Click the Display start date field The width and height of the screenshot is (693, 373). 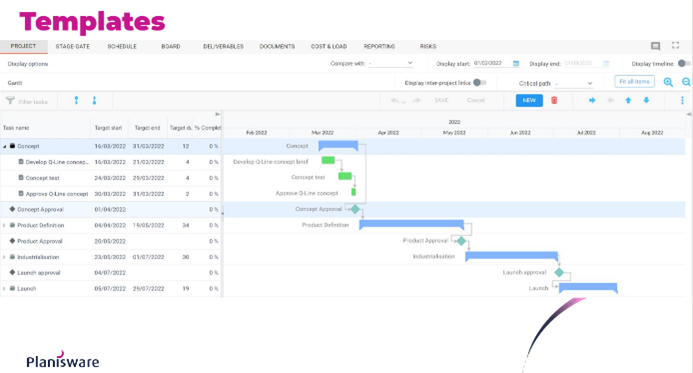492,64
